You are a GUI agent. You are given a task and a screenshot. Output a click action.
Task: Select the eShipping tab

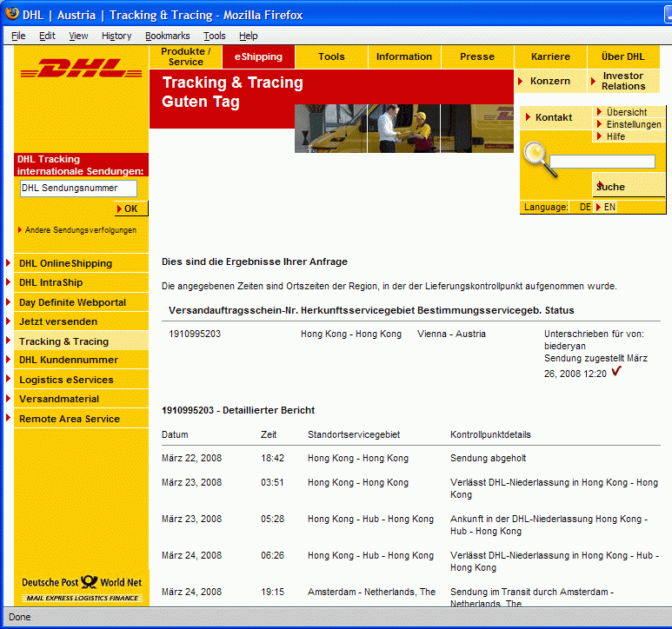(x=258, y=56)
